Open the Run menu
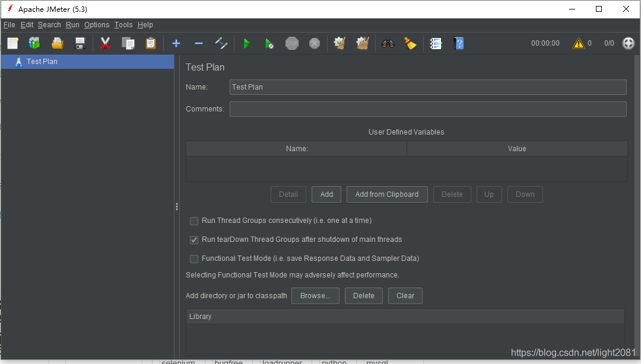Image resolution: width=641 pixels, height=364 pixels. pyautogui.click(x=72, y=25)
